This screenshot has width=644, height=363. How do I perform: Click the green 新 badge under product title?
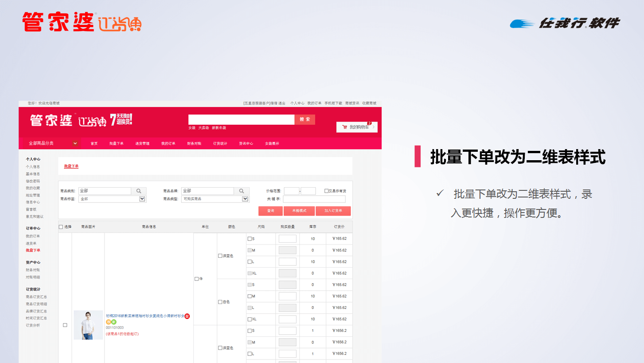pyautogui.click(x=114, y=322)
